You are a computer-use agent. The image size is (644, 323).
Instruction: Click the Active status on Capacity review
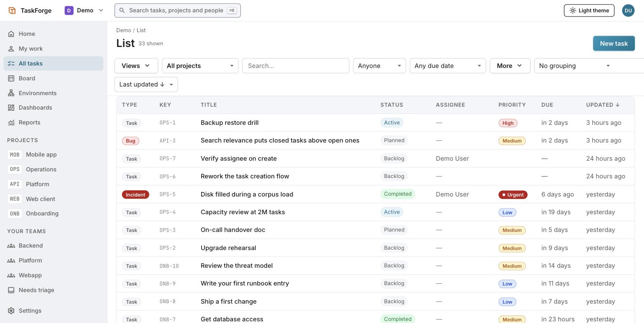pos(392,212)
